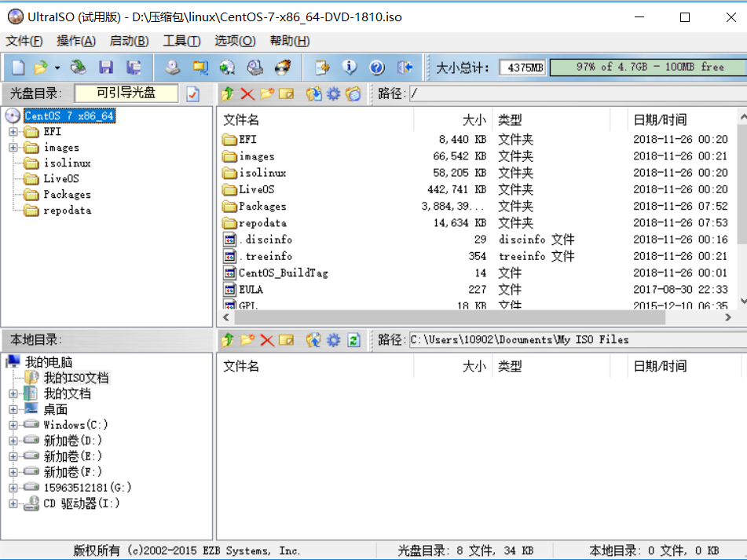Image resolution: width=747 pixels, height=560 pixels.
Task: Click the rename icon in local directory toolbar
Action: [287, 340]
